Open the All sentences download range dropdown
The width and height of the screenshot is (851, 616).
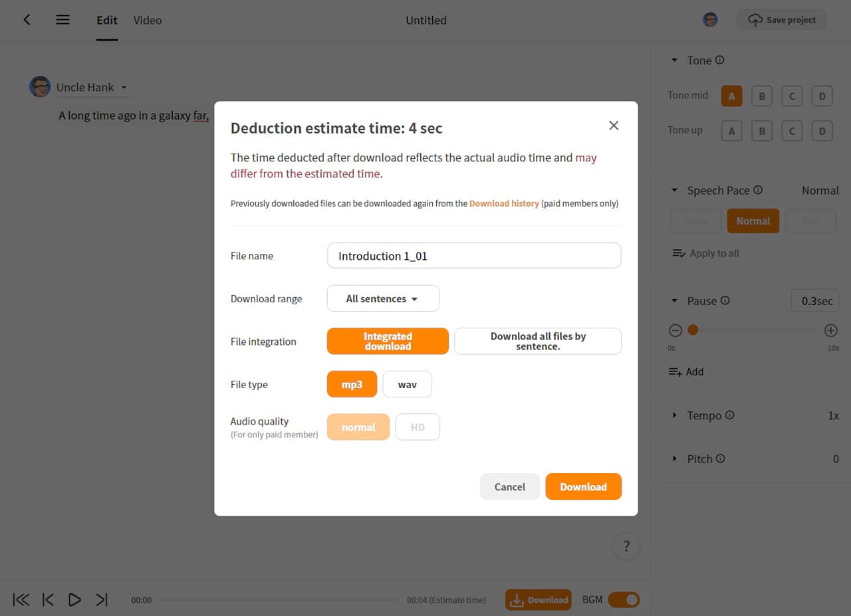382,298
